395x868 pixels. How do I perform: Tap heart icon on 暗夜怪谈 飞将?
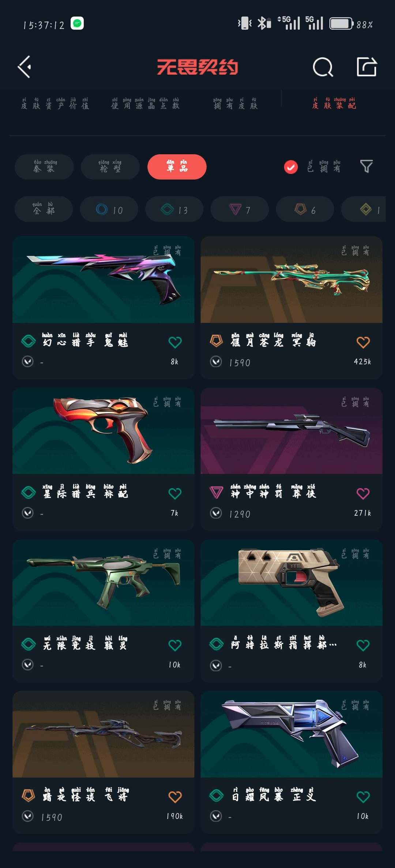(x=175, y=796)
